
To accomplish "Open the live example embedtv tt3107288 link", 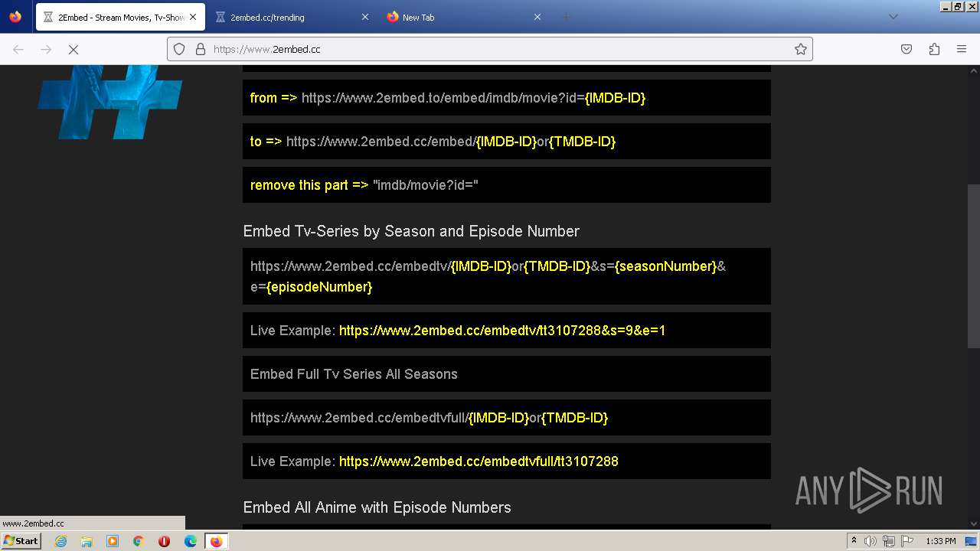I will [502, 331].
